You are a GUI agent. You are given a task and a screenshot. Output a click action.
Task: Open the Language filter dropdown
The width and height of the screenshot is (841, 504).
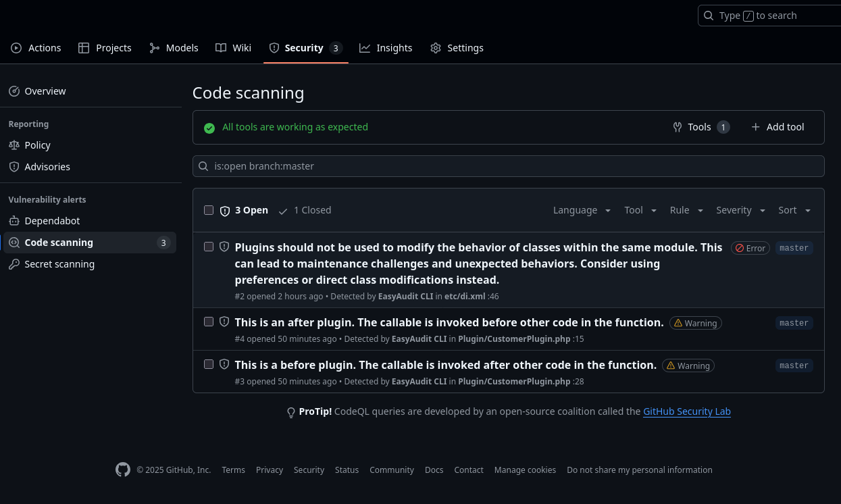pyautogui.click(x=582, y=210)
